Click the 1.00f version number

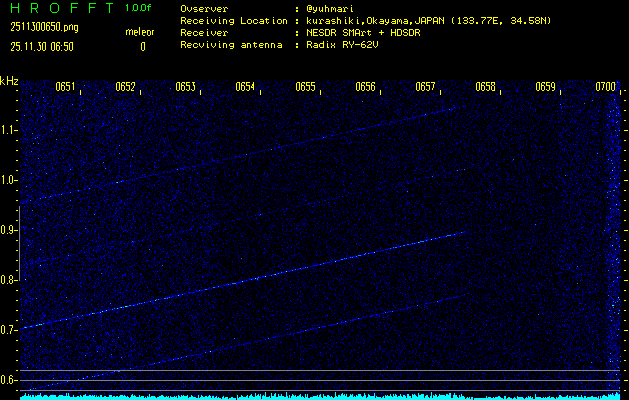tap(139, 8)
